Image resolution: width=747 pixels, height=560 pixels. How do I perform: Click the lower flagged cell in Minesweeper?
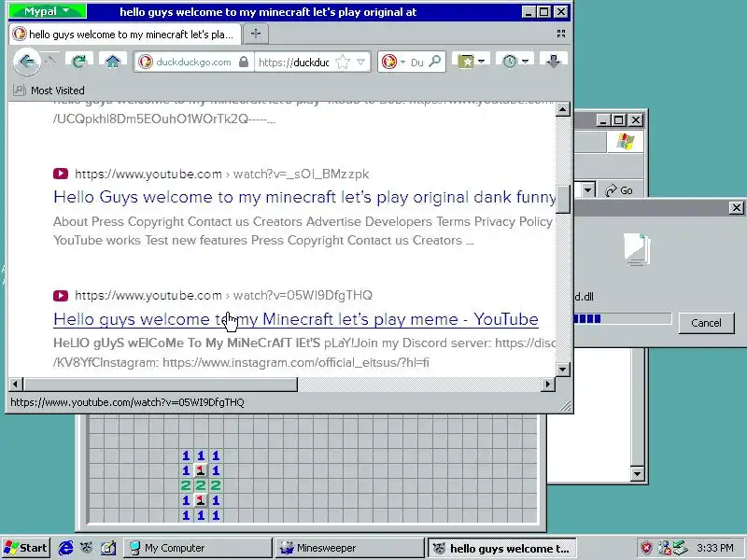click(x=201, y=500)
